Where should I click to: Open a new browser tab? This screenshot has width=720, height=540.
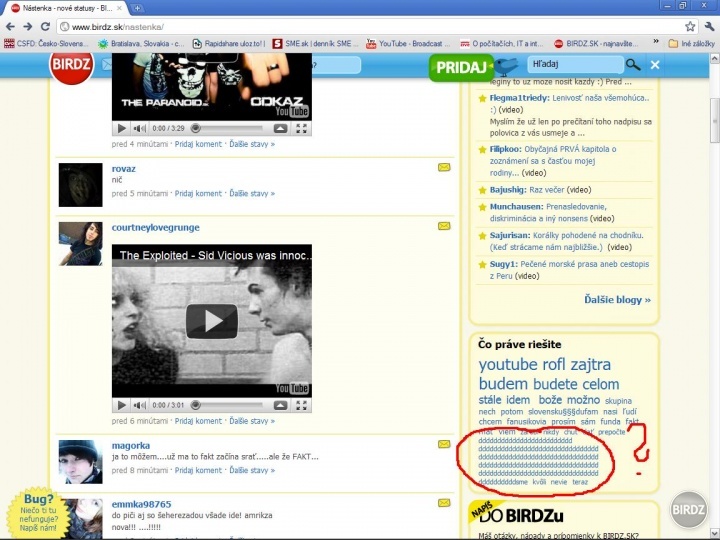(x=136, y=8)
